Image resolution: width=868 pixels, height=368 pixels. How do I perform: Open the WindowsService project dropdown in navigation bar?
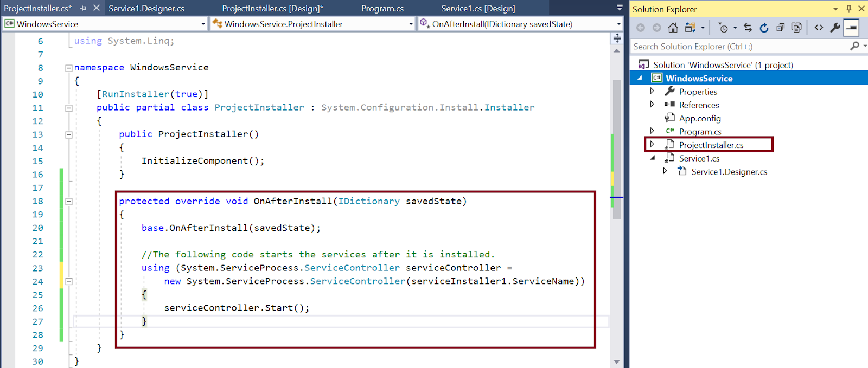[x=203, y=24]
